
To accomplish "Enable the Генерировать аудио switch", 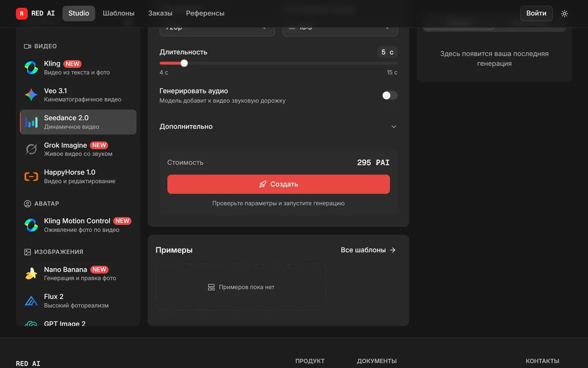I will [x=390, y=95].
